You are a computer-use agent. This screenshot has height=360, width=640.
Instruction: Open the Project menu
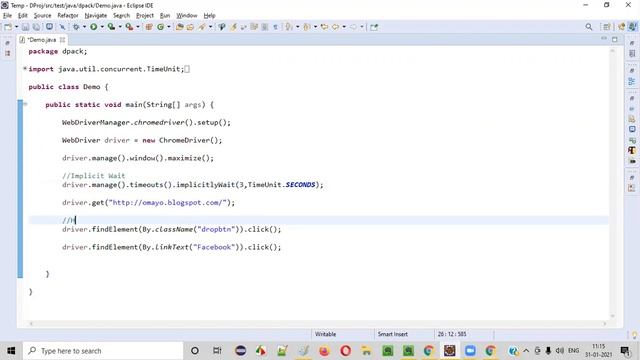coord(145,16)
